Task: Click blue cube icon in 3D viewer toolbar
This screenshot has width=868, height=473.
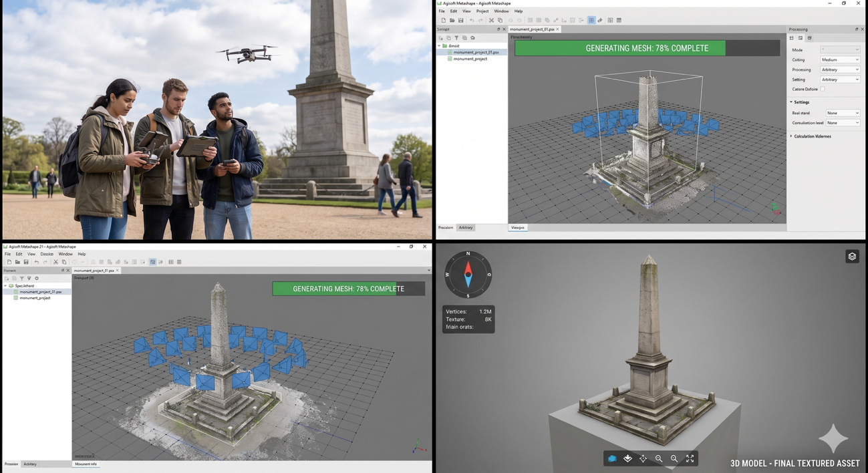Action: (x=612, y=458)
